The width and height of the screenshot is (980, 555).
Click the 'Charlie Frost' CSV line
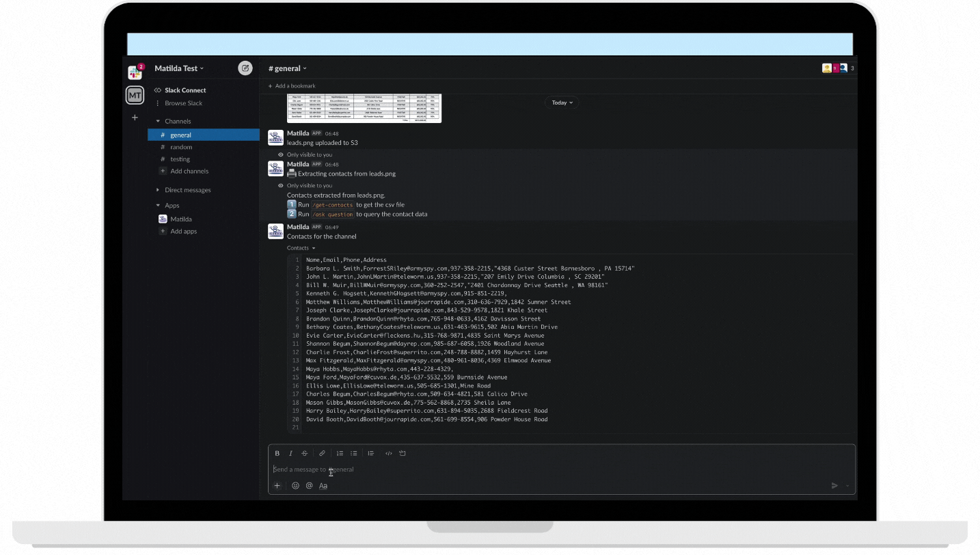[x=426, y=352]
